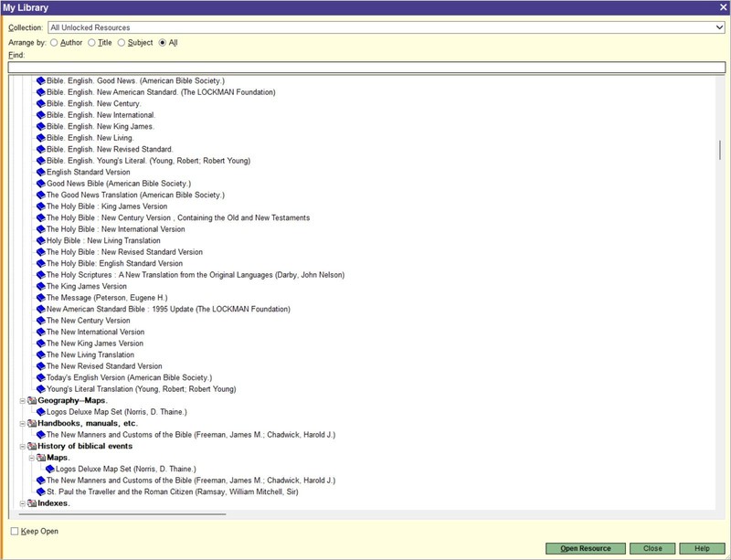Click book icon beside Bible. English. New Living.
The image size is (731, 560).
[x=41, y=138]
